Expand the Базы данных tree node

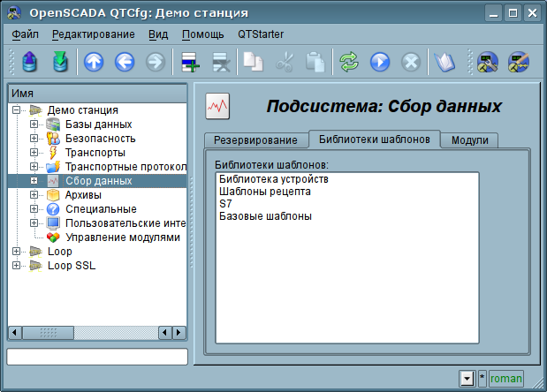[34, 124]
